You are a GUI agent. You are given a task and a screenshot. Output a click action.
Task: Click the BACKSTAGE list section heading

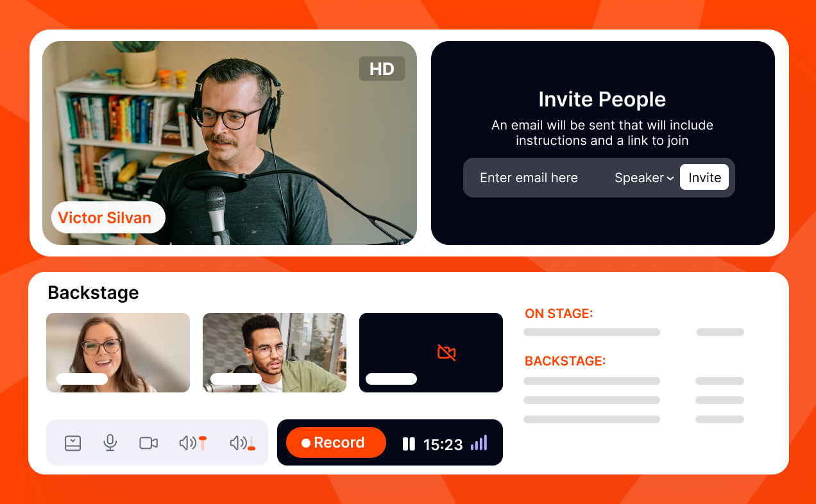(x=565, y=361)
